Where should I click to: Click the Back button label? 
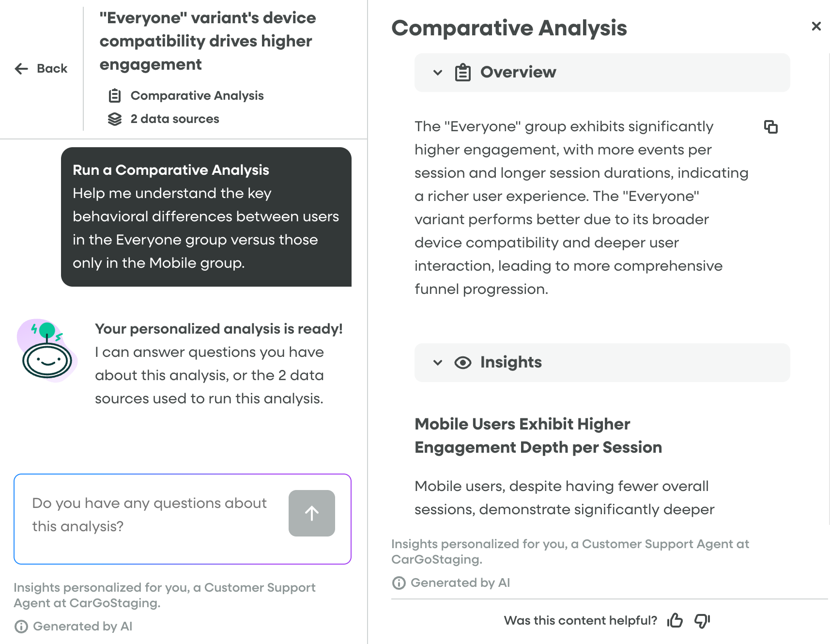click(x=52, y=69)
